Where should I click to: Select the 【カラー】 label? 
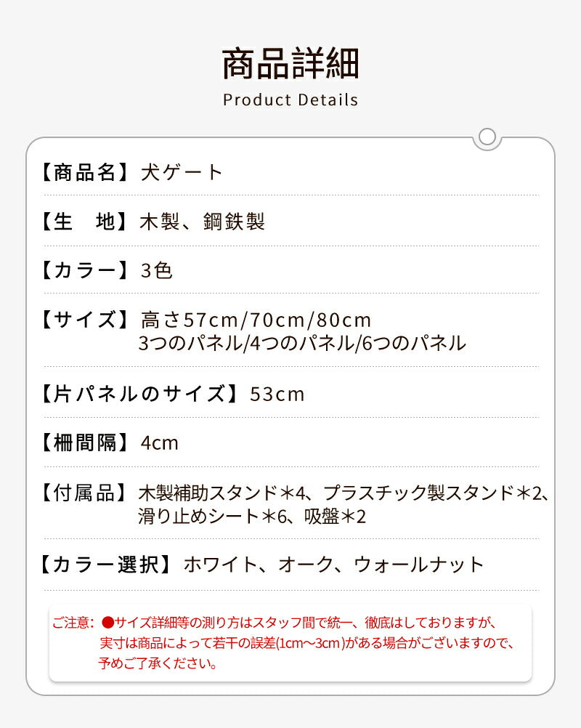pyautogui.click(x=84, y=270)
